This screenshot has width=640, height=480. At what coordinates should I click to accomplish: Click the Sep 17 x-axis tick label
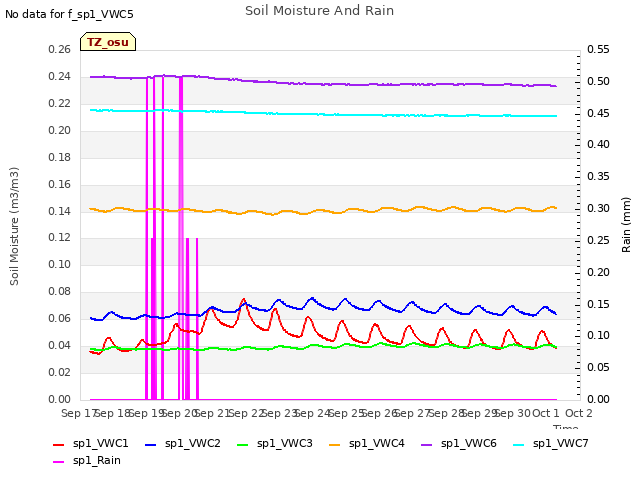click(78, 413)
